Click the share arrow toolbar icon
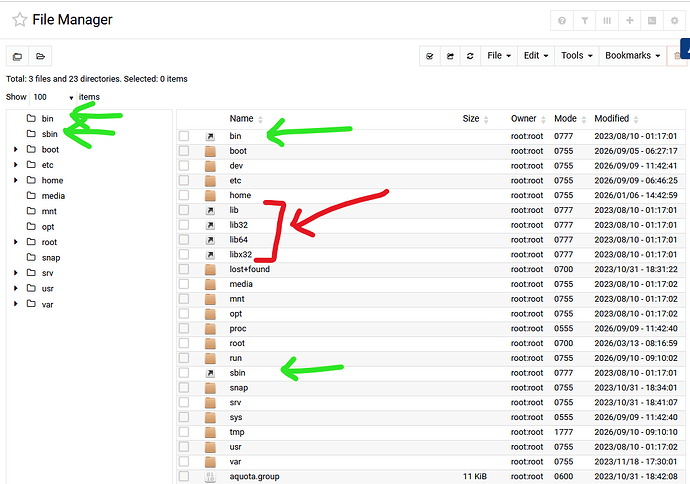690x484 pixels. 450,56
